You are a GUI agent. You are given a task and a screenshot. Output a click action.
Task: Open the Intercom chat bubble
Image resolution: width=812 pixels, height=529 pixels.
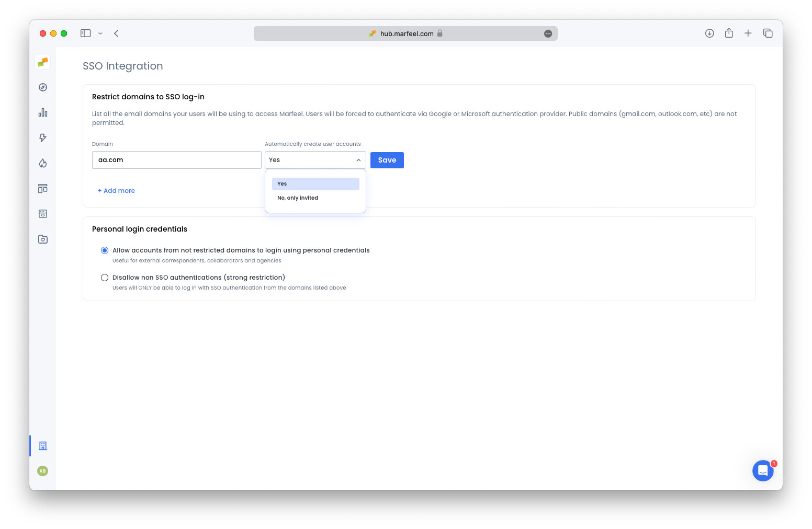763,470
